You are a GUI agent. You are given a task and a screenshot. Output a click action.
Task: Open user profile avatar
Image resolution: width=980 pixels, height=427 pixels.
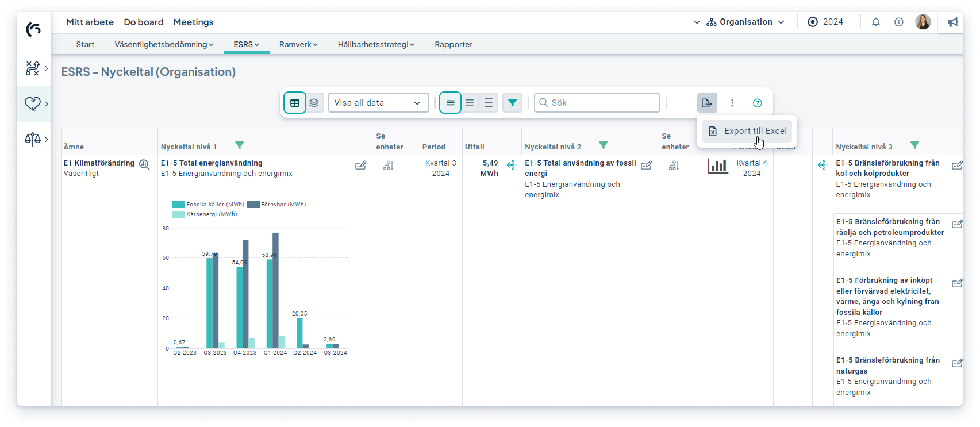pyautogui.click(x=923, y=22)
